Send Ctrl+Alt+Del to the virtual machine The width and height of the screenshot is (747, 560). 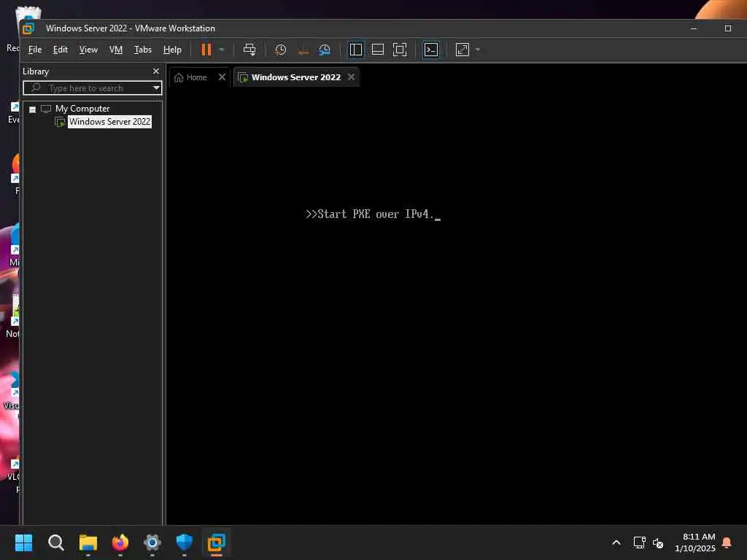[249, 50]
